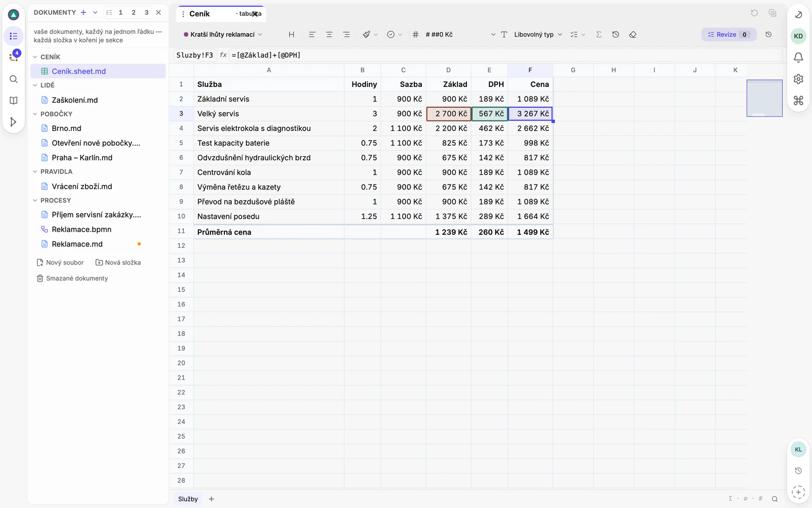The height and width of the screenshot is (508, 812).
Task: Collapse the POBOČKY section
Action: coord(35,114)
